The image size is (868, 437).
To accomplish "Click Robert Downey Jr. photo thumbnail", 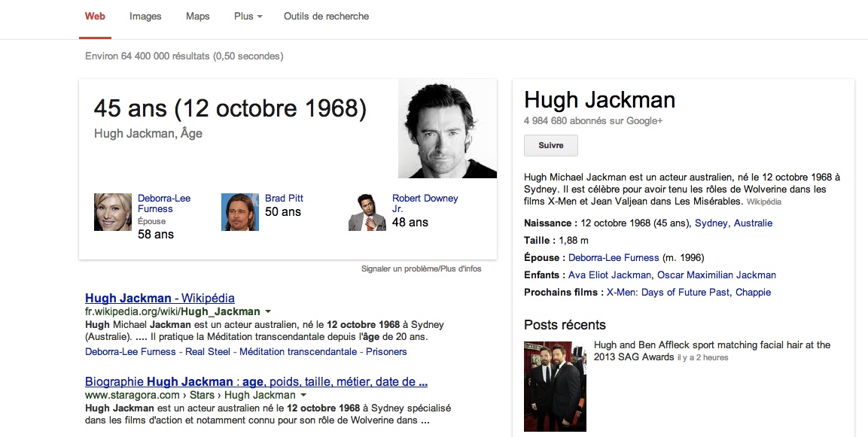I will [367, 212].
